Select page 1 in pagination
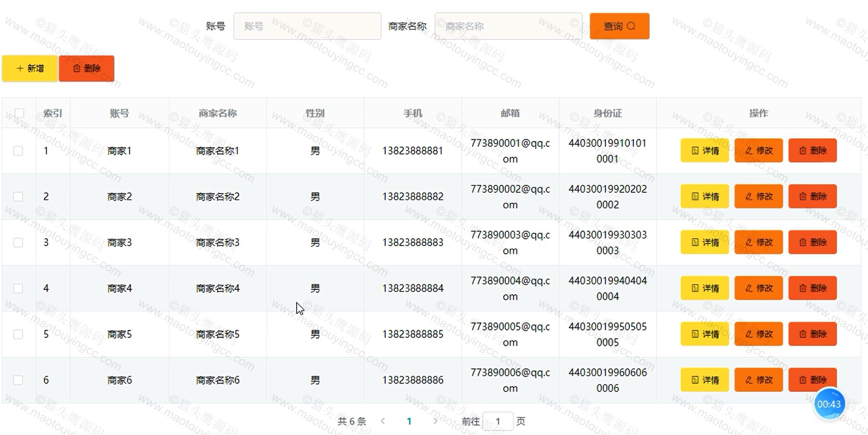 coord(409,421)
